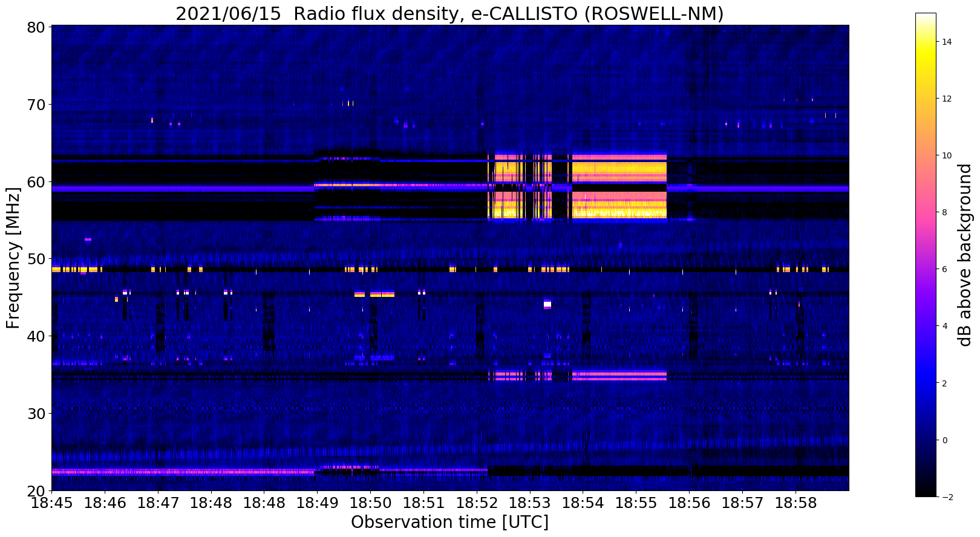Screen dimensions: 980x537
Task: Select the 18:57 time tick label
Action: point(742,503)
